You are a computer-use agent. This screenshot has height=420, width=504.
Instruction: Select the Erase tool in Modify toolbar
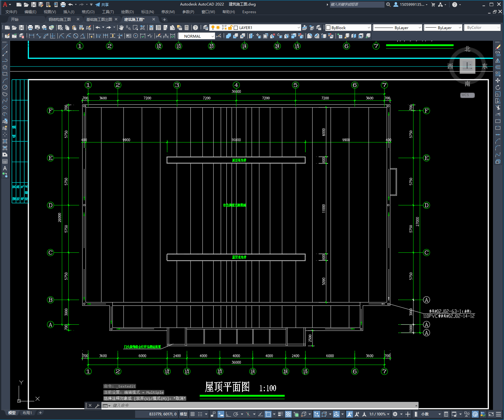[x=498, y=47]
